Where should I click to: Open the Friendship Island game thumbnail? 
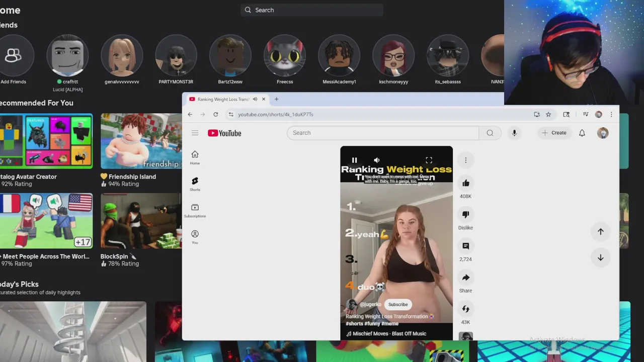pos(141,141)
